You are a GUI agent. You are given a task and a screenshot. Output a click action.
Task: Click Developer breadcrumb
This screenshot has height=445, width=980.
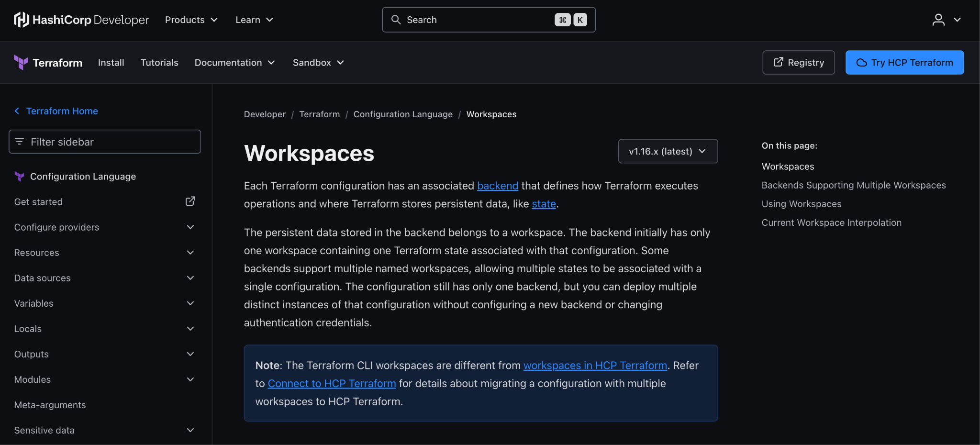(265, 114)
